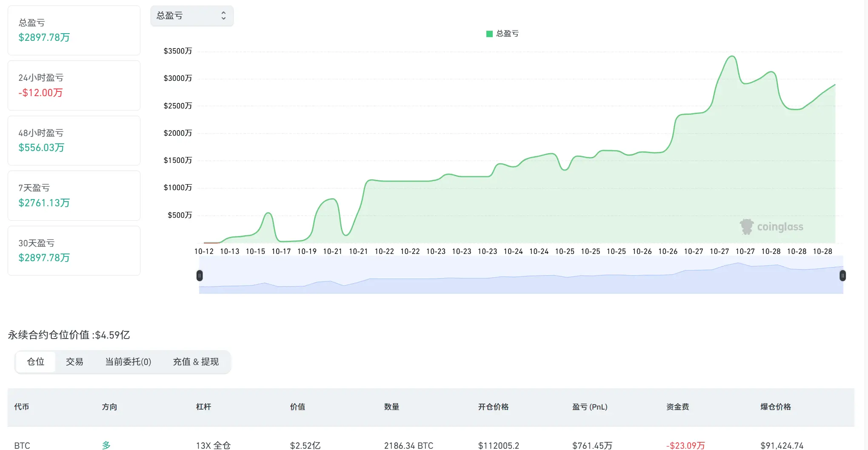
Task: Switch to the 交易 tab
Action: (x=74, y=362)
